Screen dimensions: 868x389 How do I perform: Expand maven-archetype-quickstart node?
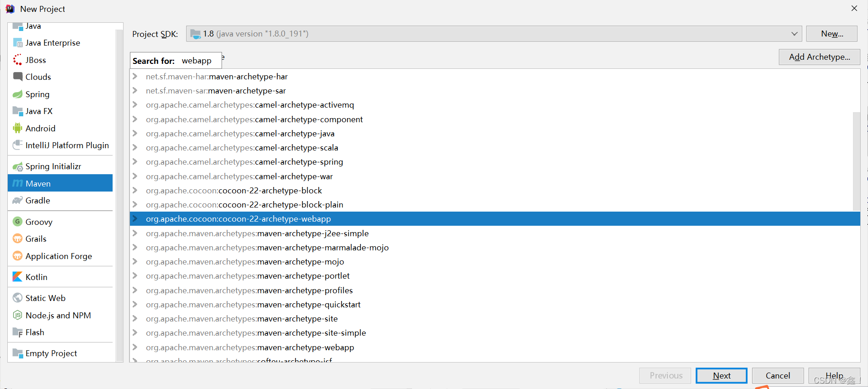[135, 305]
